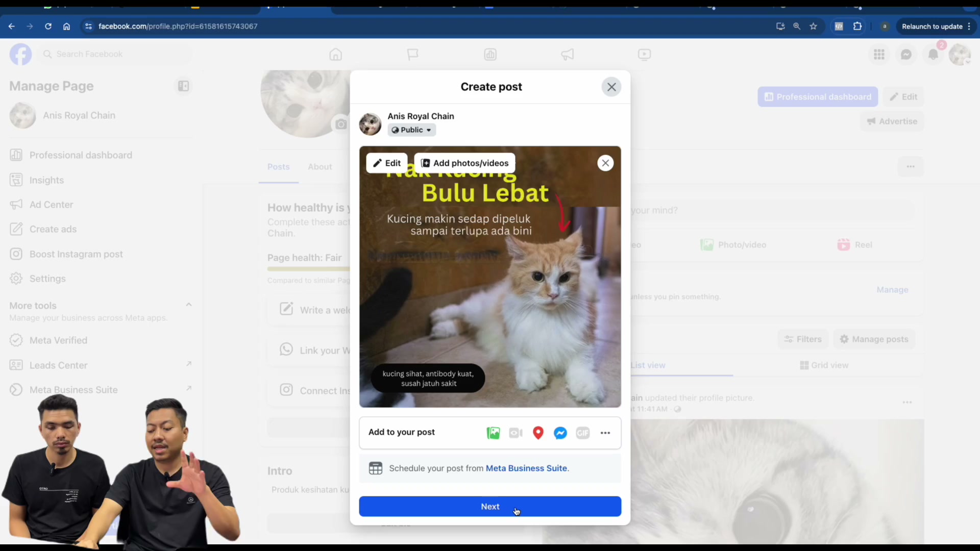Click Add photos/videos
The image size is (980, 551).
coord(464,163)
